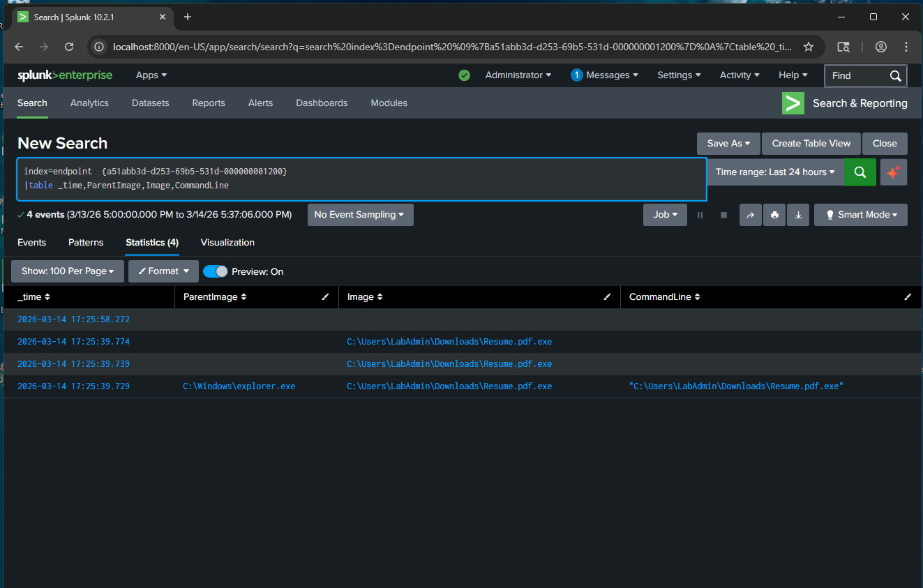Open the Time range Last 24 hours dropdown

click(x=775, y=172)
